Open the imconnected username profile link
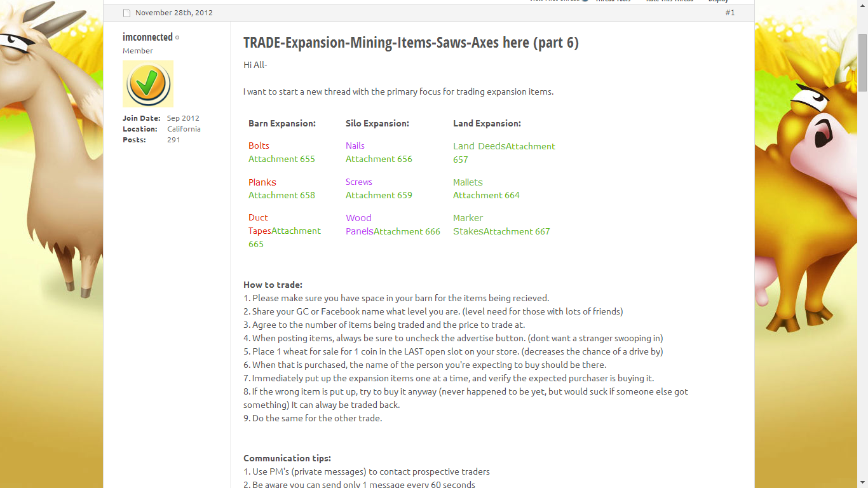868x488 pixels. (147, 37)
